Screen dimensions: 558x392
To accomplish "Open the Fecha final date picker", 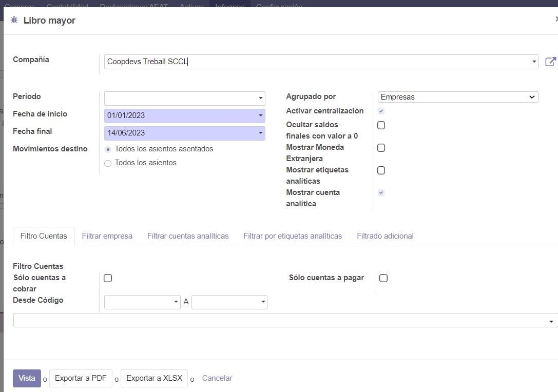I will (260, 133).
